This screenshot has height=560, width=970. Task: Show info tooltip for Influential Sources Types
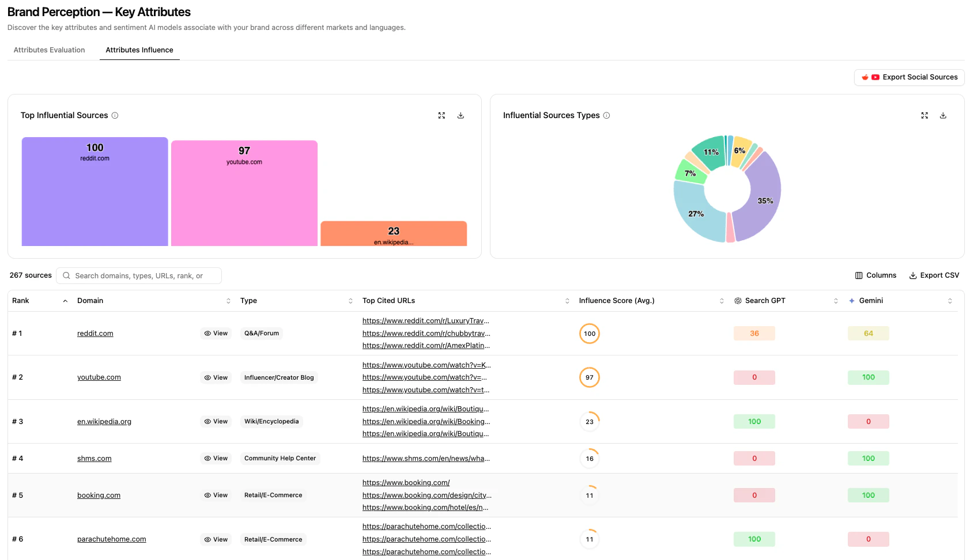point(606,115)
